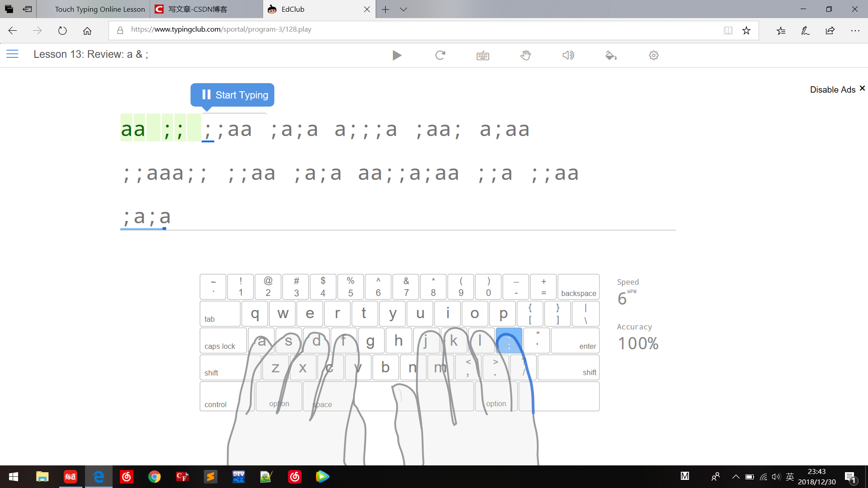
Task: Open the browser tab list chevron
Action: point(403,9)
